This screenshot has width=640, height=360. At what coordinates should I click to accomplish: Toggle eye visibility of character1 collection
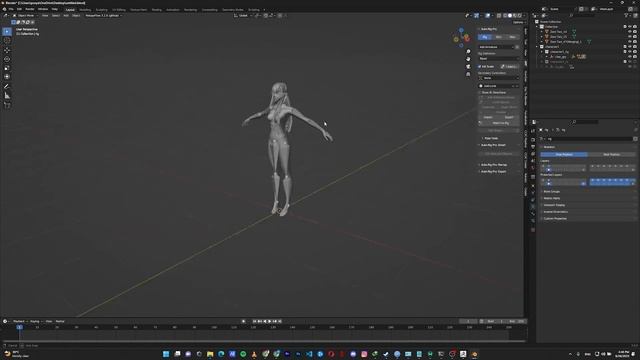click(630, 47)
